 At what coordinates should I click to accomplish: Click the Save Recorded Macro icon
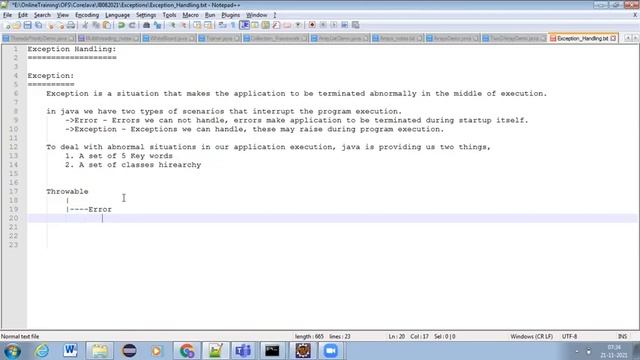tap(356, 25)
